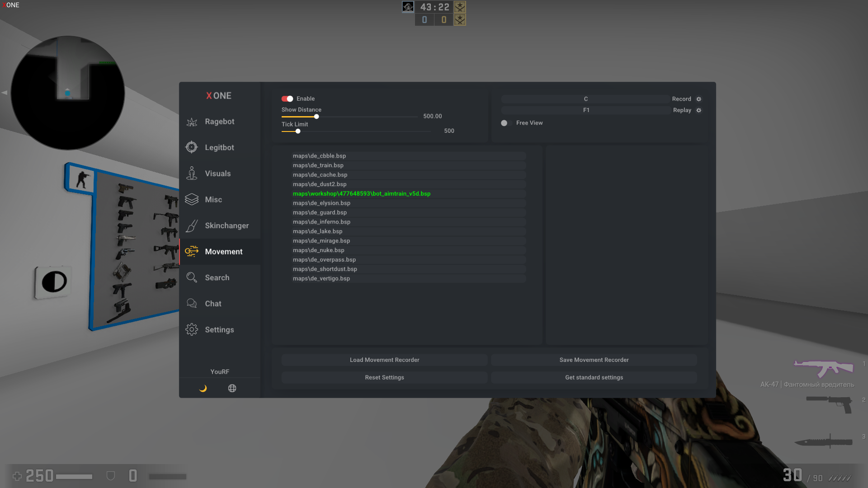Toggle the Enable switch off
The image size is (868, 488).
[x=288, y=99]
